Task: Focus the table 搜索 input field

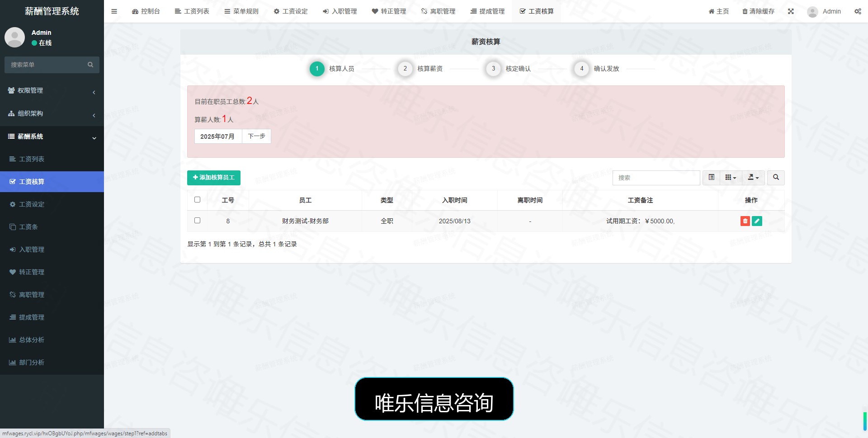Action: point(656,178)
